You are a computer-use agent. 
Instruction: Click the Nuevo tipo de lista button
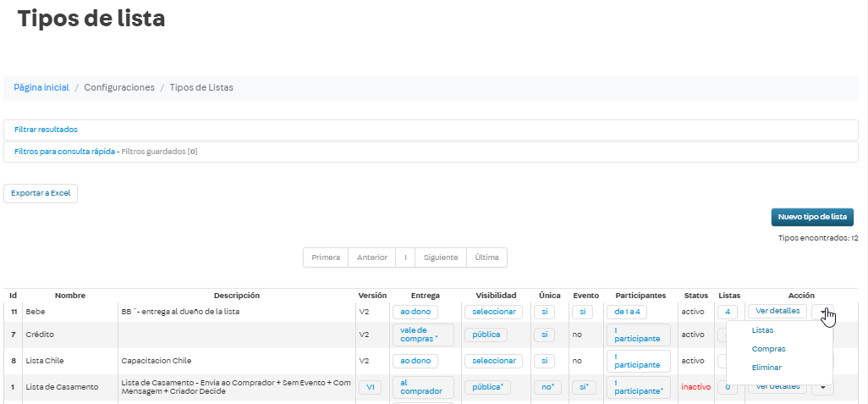(812, 217)
